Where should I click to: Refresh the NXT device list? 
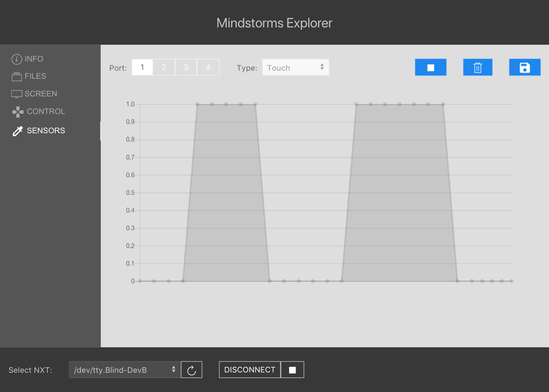click(191, 370)
